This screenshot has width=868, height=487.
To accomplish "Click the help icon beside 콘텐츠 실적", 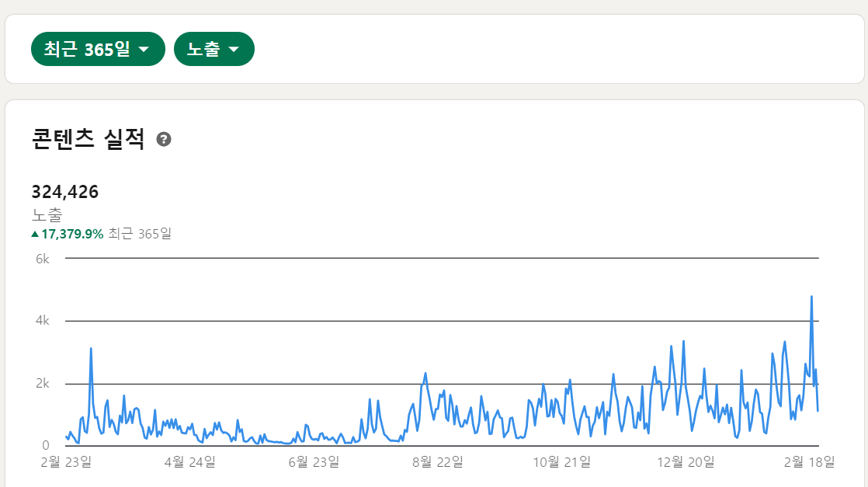I will pos(164,139).
